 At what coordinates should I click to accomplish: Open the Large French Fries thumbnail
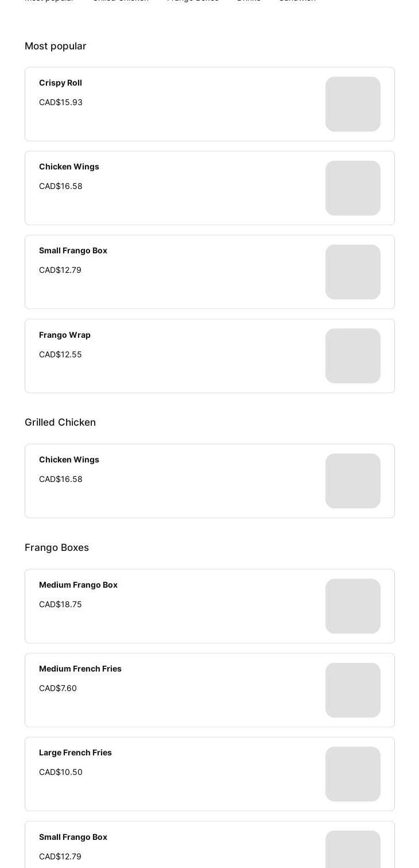pyautogui.click(x=352, y=774)
